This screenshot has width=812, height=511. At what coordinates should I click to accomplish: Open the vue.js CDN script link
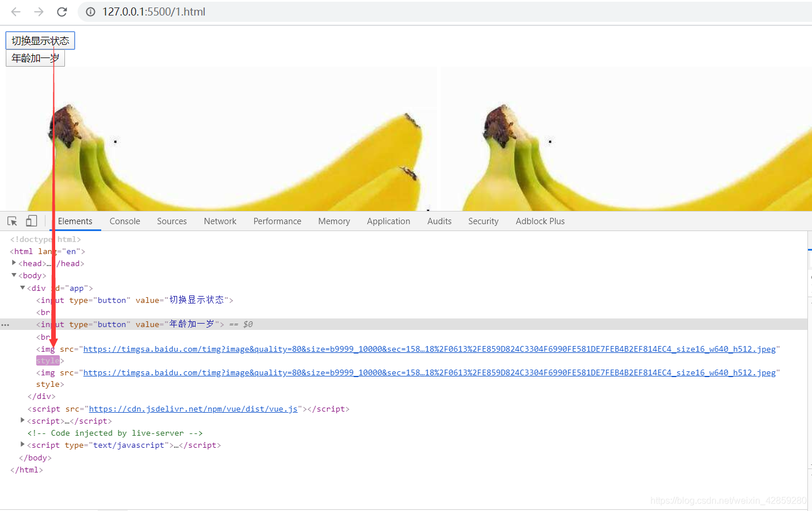coord(193,409)
